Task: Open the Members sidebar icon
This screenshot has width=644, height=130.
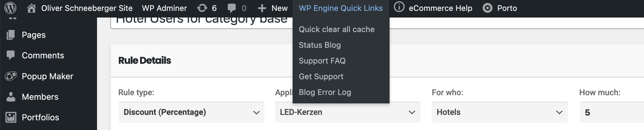Action: coord(11,97)
